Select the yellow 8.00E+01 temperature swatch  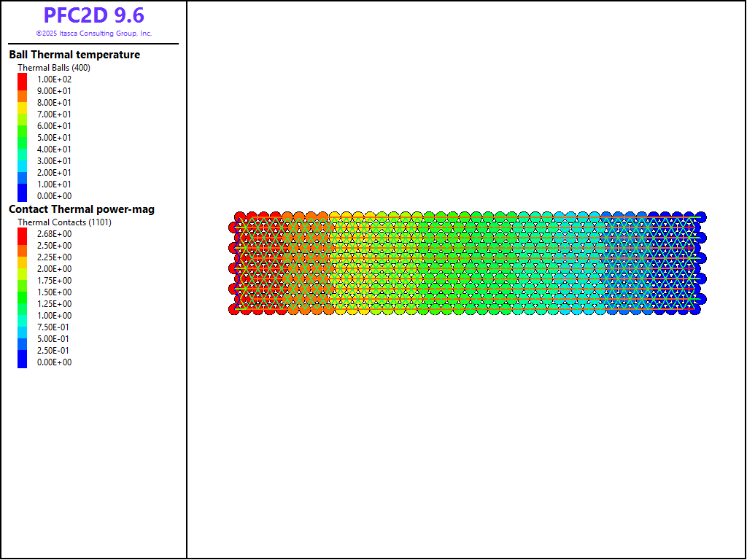23,103
